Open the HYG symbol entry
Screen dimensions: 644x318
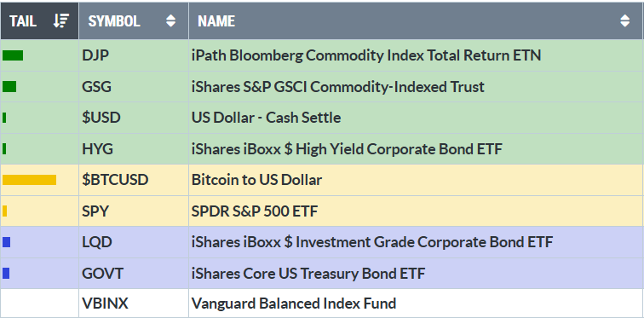coord(97,149)
